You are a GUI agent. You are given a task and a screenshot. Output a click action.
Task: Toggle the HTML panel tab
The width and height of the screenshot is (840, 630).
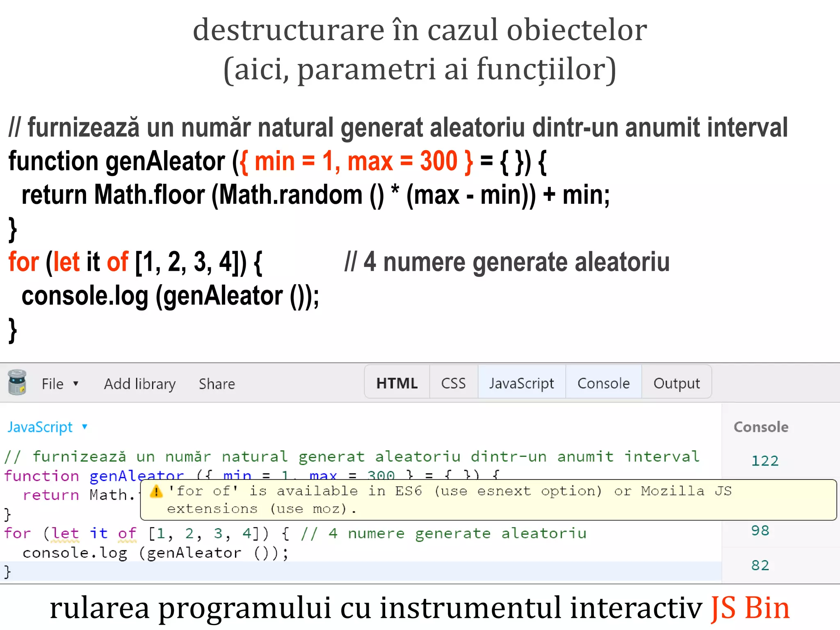(397, 383)
